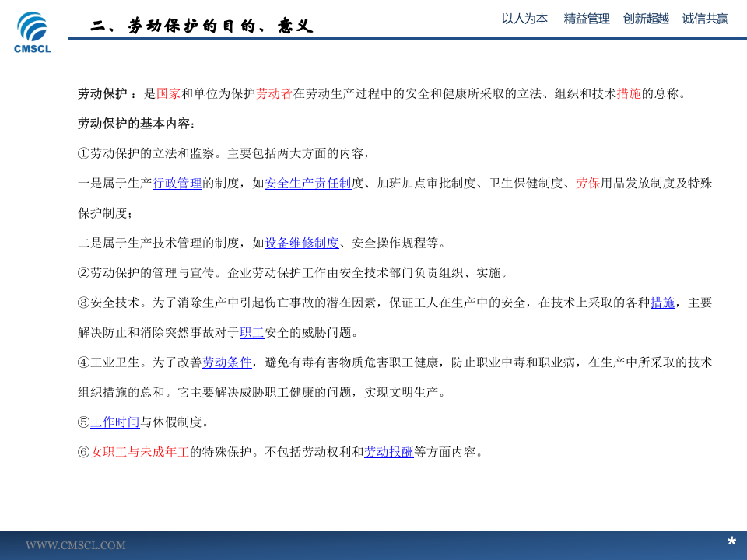Follow the 职工 hyperlink
Image resolution: width=747 pixels, height=560 pixels.
coord(252,333)
